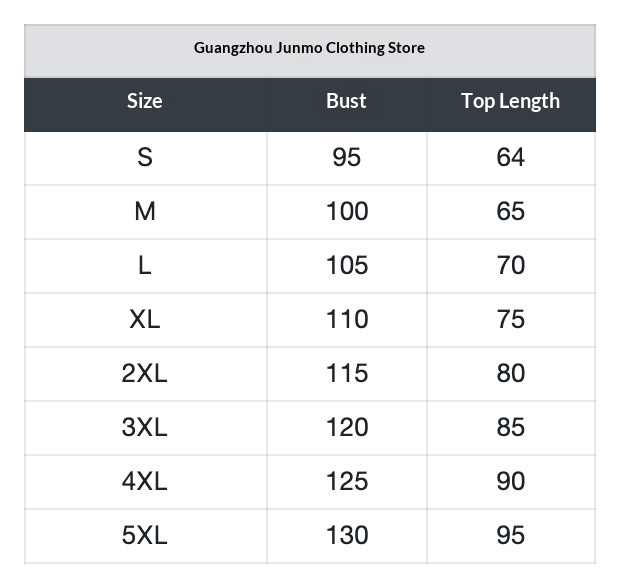Click the Size column header
The width and height of the screenshot is (620, 588).
pos(145,101)
